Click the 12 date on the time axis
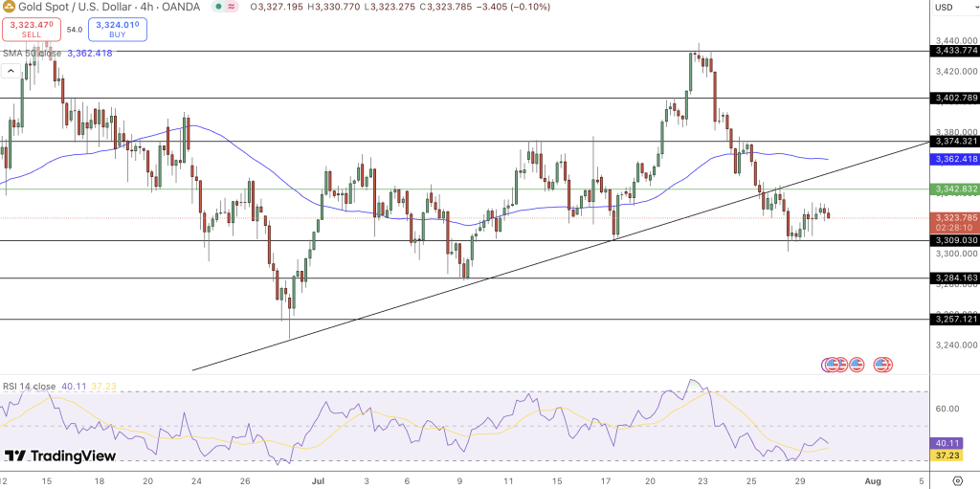The image size is (980, 489). pyautogui.click(x=5, y=481)
